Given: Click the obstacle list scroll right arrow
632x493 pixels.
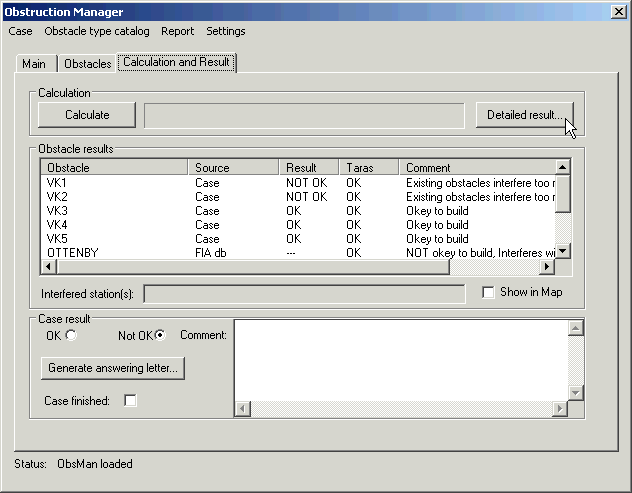Looking at the screenshot, I should (x=547, y=266).
